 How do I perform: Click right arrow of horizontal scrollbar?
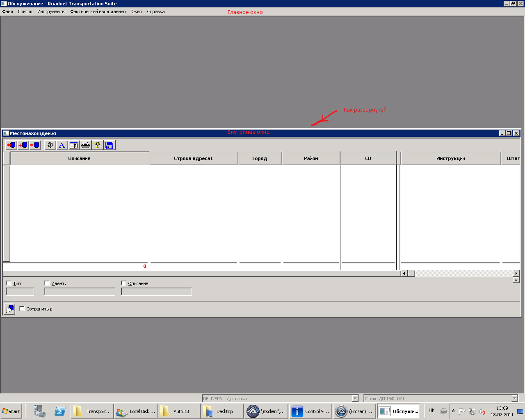pos(516,274)
